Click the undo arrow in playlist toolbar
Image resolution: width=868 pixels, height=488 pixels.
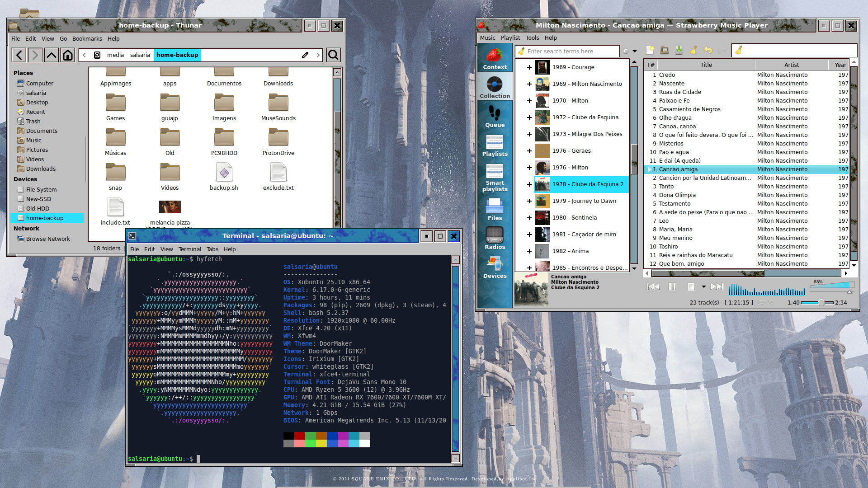(x=708, y=51)
